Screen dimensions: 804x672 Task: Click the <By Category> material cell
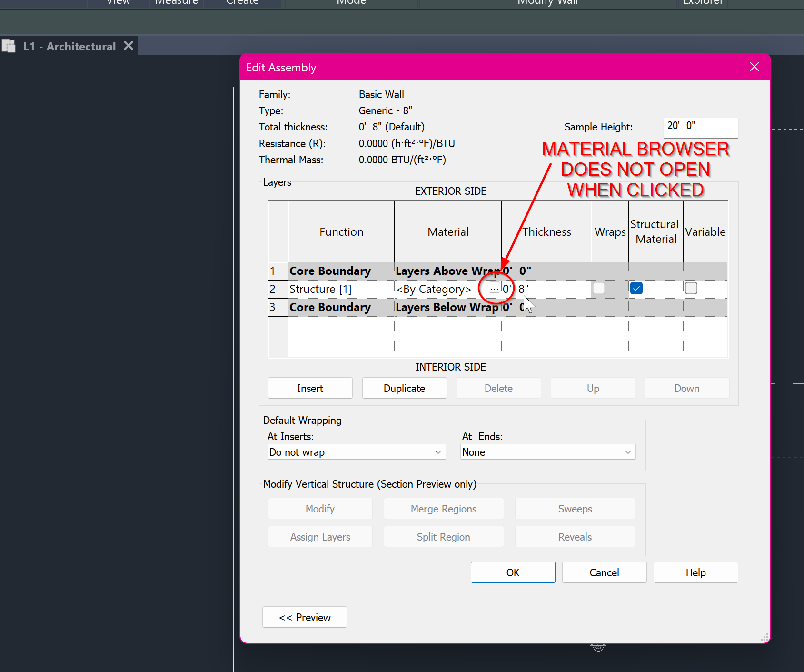tap(441, 289)
